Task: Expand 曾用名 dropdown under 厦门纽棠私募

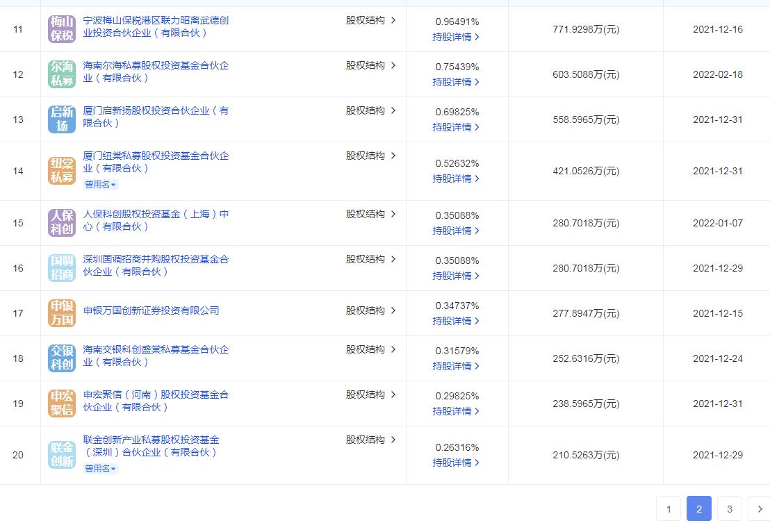Action: (101, 185)
